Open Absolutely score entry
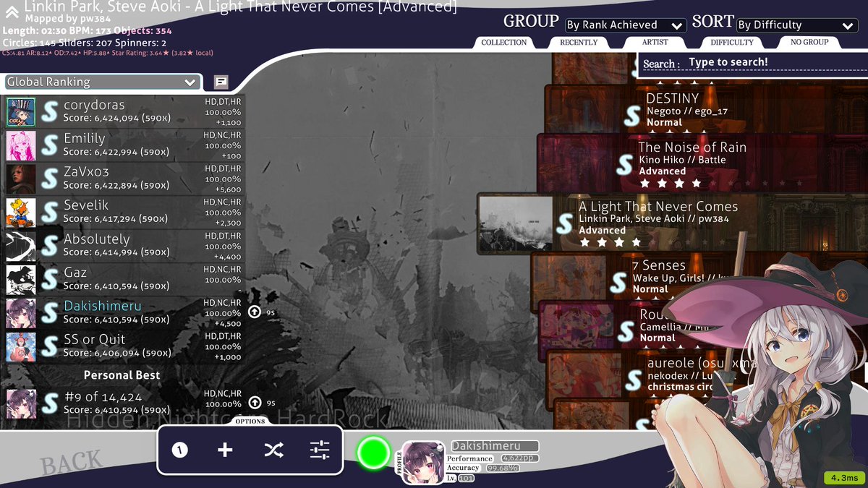This screenshot has height=488, width=868. (x=124, y=246)
